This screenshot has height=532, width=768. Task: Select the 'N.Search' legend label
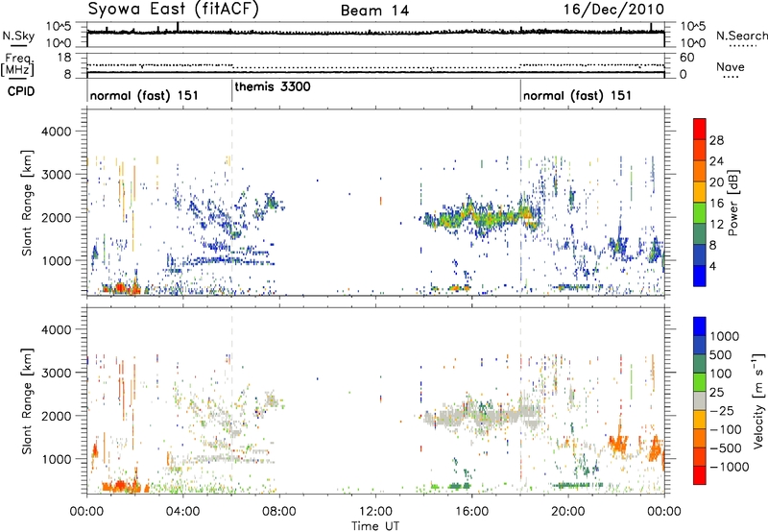[x=741, y=36]
